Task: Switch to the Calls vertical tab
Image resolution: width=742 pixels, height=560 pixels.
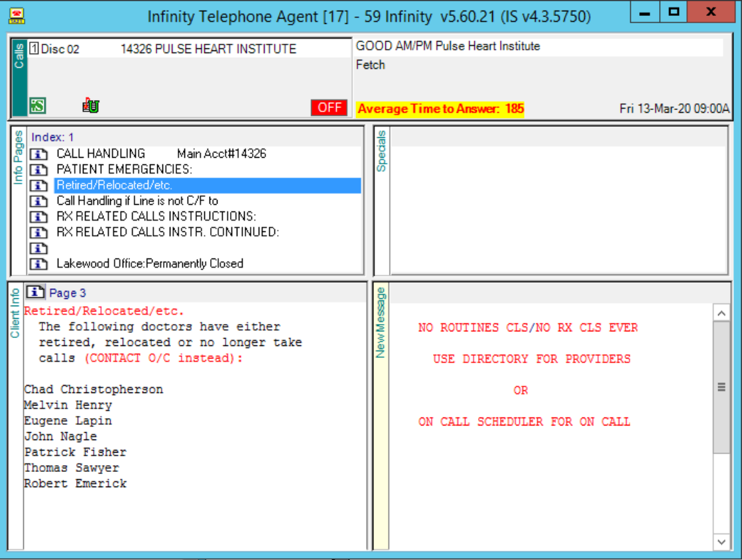Action: coord(19,77)
